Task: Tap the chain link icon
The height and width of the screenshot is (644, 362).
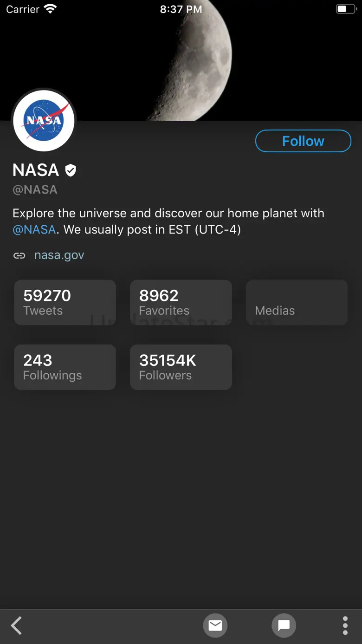Action: click(19, 255)
